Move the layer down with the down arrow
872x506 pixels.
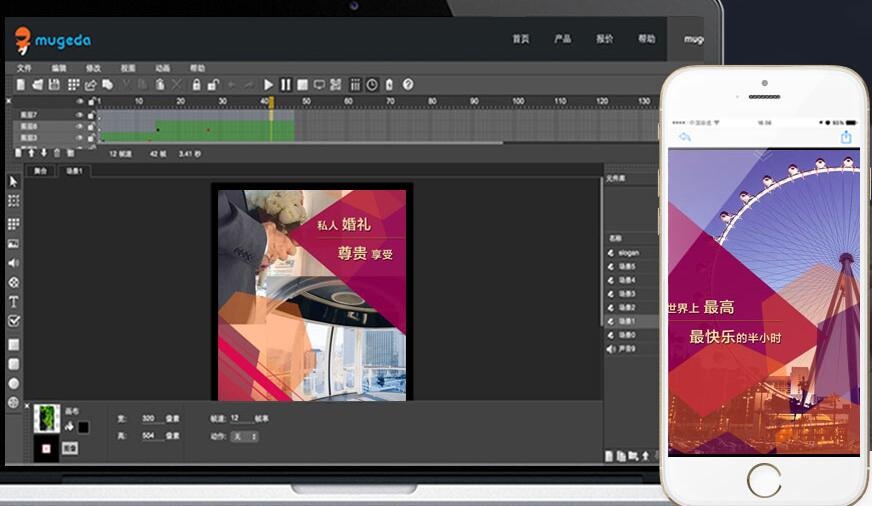[x=43, y=152]
